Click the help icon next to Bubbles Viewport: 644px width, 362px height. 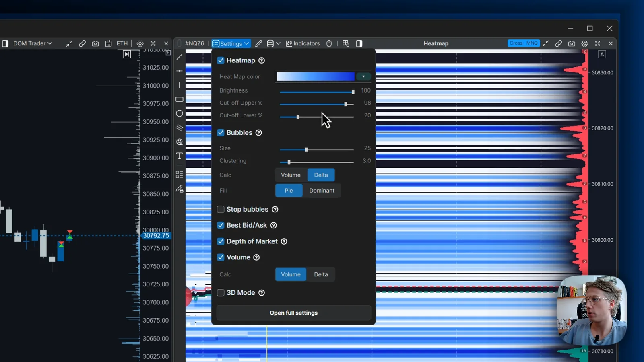pyautogui.click(x=259, y=133)
